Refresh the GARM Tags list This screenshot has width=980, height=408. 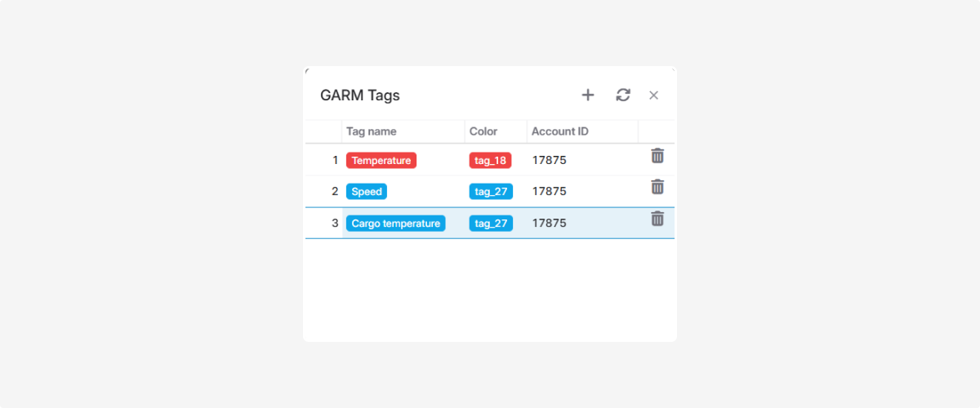click(623, 95)
